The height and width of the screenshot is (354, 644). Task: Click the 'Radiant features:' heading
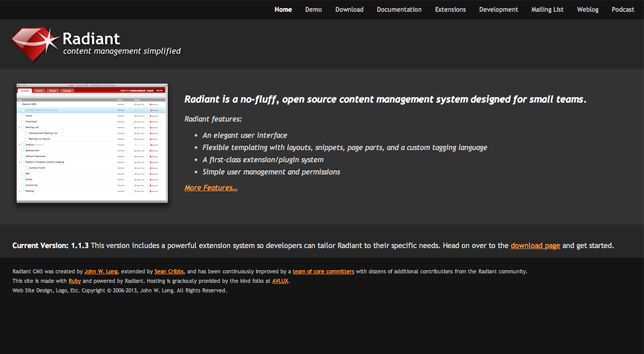(x=213, y=119)
